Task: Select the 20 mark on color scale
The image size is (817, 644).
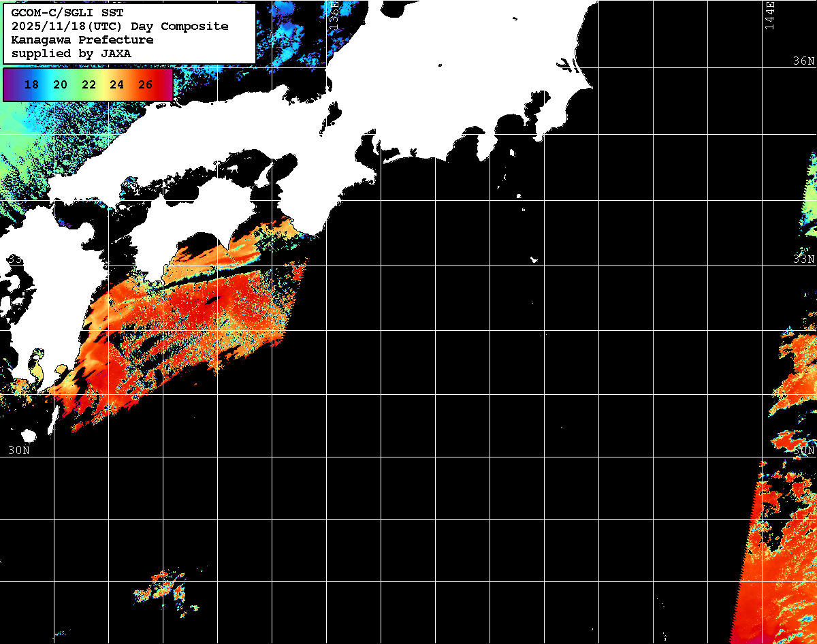Action: (60, 85)
